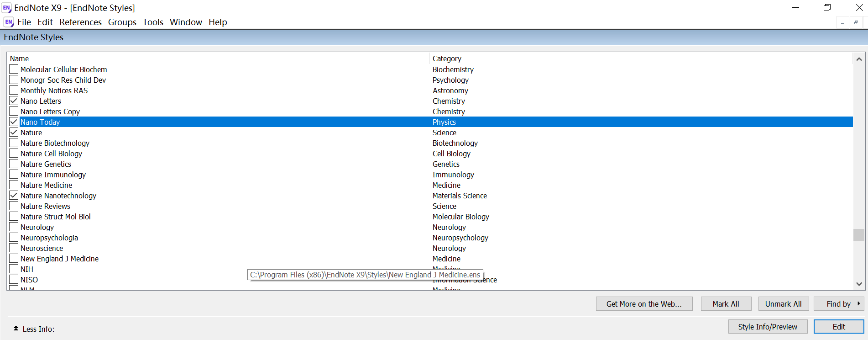The height and width of the screenshot is (340, 868).
Task: Click the Edit style button
Action: [839, 327]
